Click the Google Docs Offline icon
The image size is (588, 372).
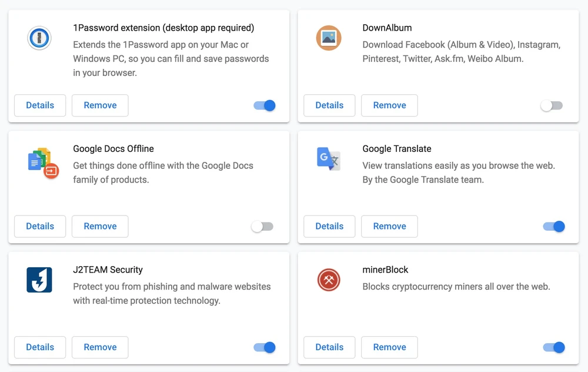(42, 161)
